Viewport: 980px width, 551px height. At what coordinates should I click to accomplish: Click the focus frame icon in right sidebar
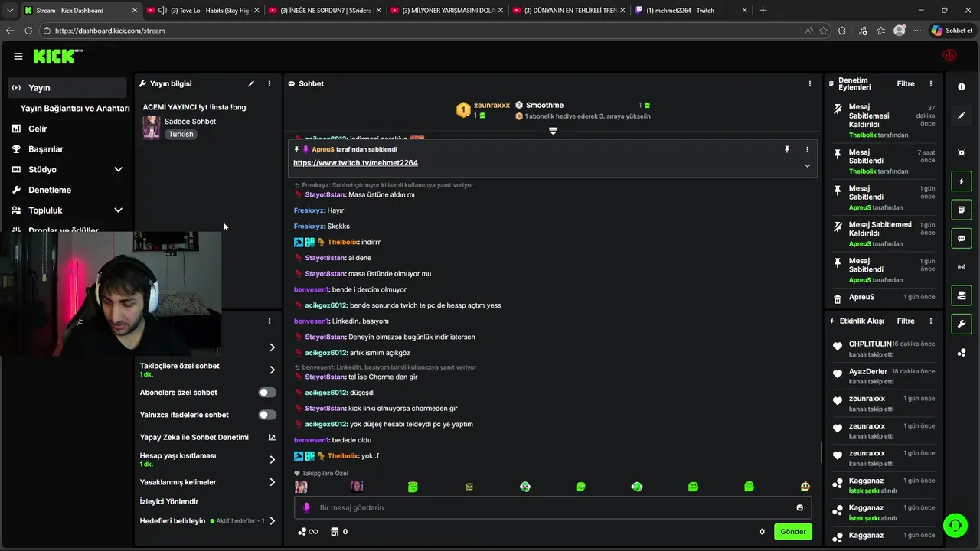point(962,152)
